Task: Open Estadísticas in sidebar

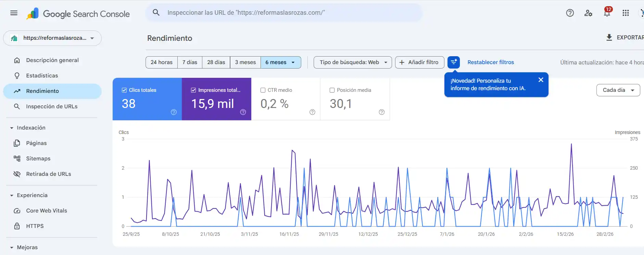Action: click(x=52, y=76)
